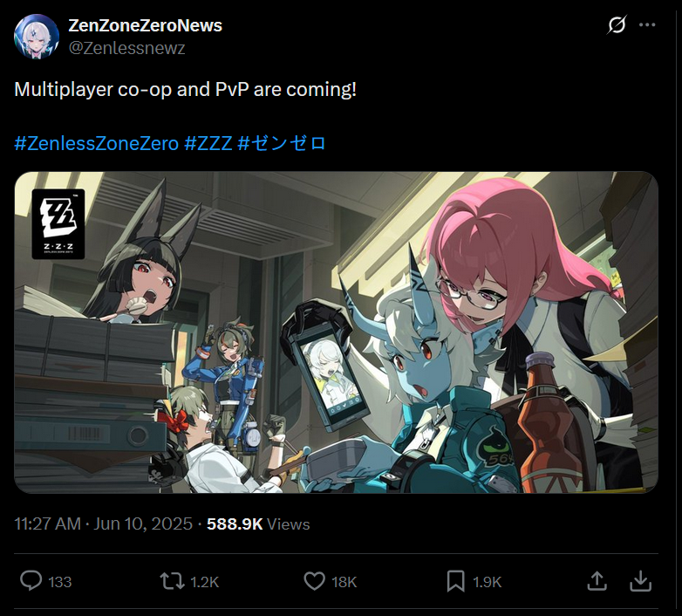Like the post with the heart icon
Image resolution: width=682 pixels, height=616 pixels.
[x=314, y=581]
